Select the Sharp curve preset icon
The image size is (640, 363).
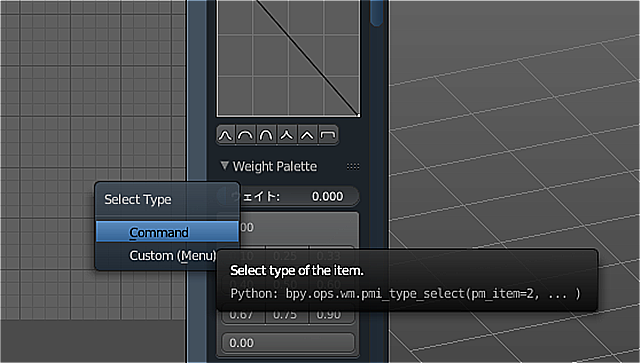(287, 135)
